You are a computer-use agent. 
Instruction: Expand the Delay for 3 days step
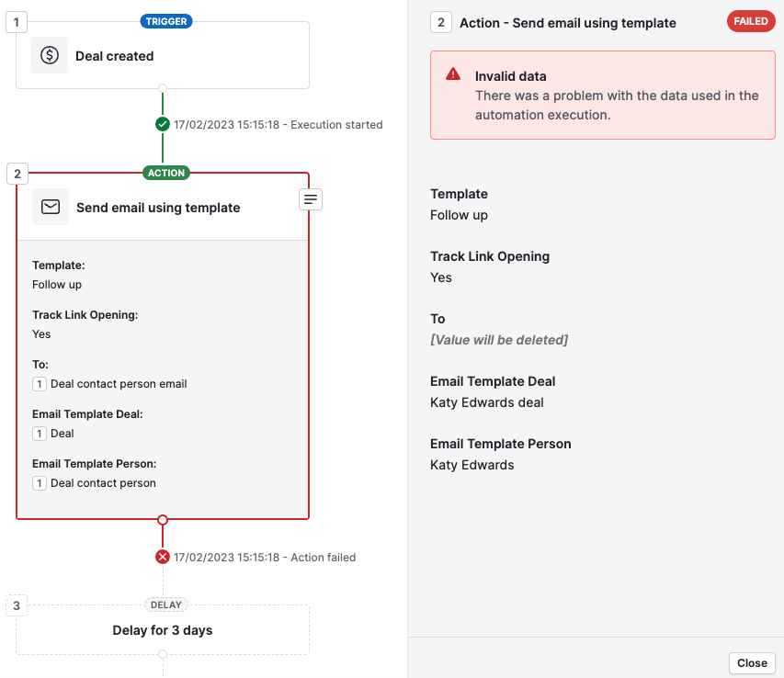tap(163, 629)
